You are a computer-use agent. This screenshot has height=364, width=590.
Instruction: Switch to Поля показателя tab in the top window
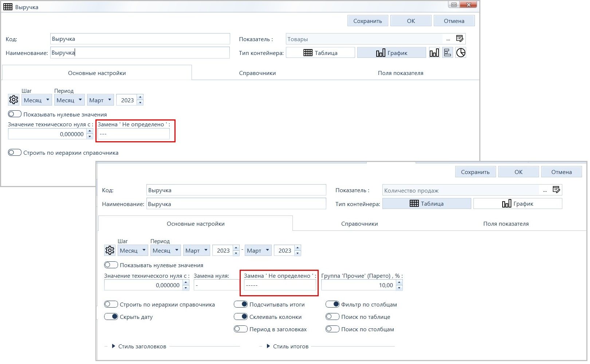(x=401, y=73)
